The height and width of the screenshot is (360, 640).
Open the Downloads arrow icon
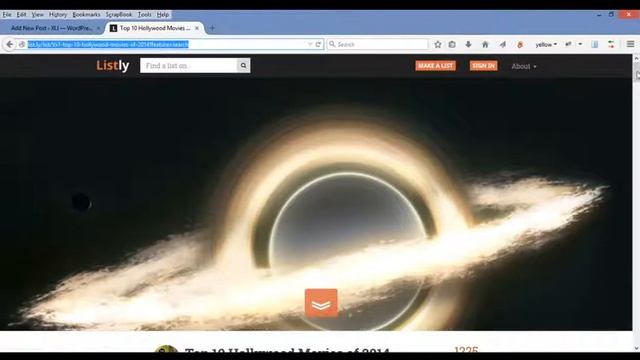coord(468,44)
